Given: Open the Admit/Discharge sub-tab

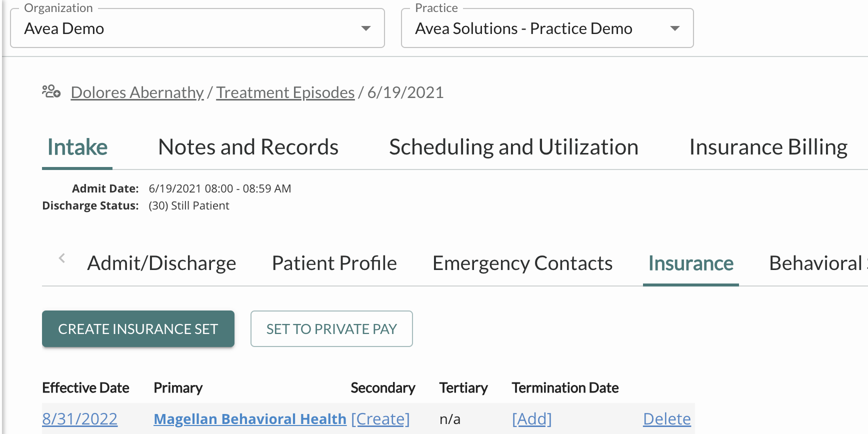Looking at the screenshot, I should click(x=161, y=263).
